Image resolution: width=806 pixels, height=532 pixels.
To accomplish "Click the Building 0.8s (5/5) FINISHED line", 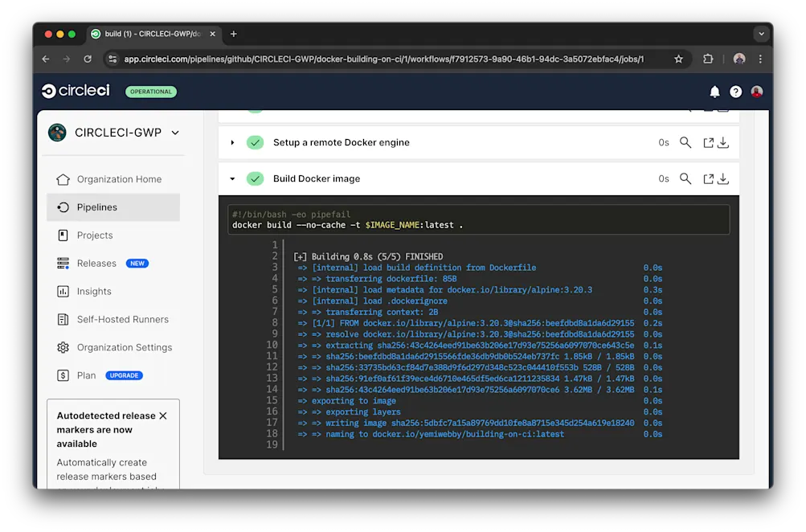I will click(x=368, y=256).
